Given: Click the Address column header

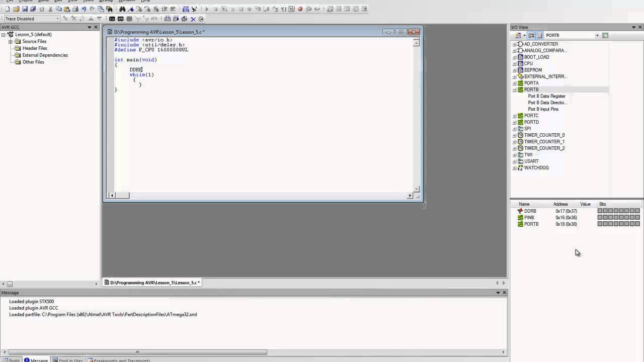Looking at the screenshot, I should point(560,204).
